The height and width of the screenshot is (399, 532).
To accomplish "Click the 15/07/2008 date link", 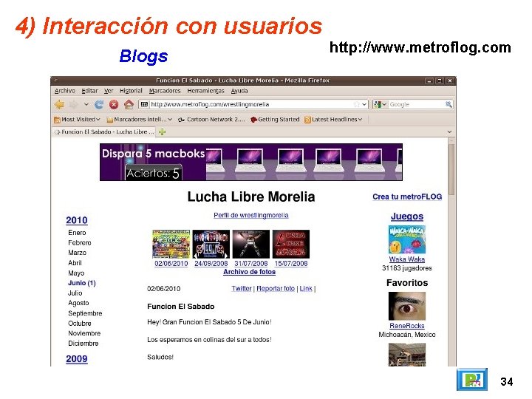I will coord(291,264).
